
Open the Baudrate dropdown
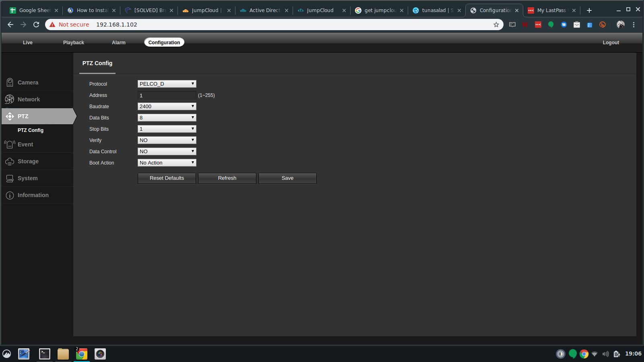(167, 106)
